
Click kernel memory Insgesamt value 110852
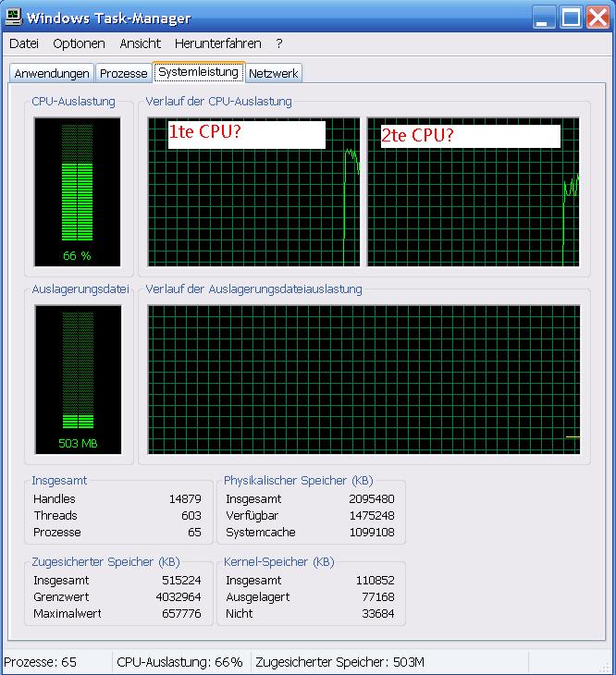coord(376,581)
